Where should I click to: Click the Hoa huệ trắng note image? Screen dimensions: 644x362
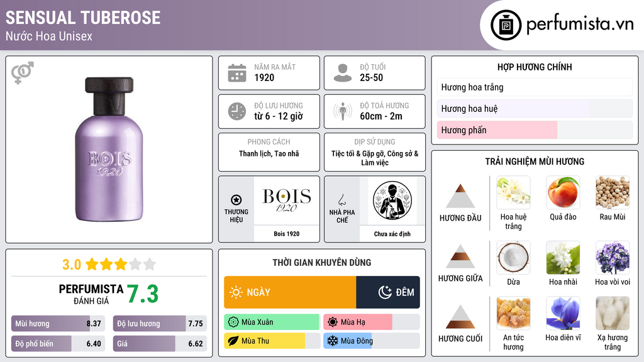click(x=513, y=193)
